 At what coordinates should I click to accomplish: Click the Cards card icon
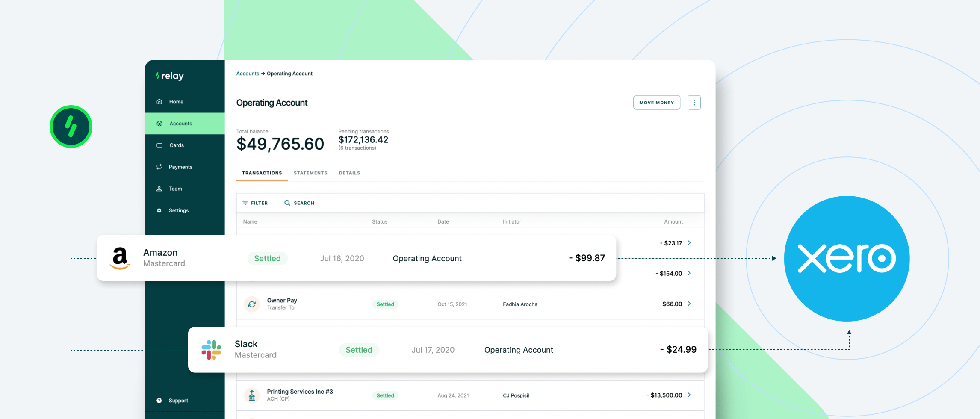(159, 145)
